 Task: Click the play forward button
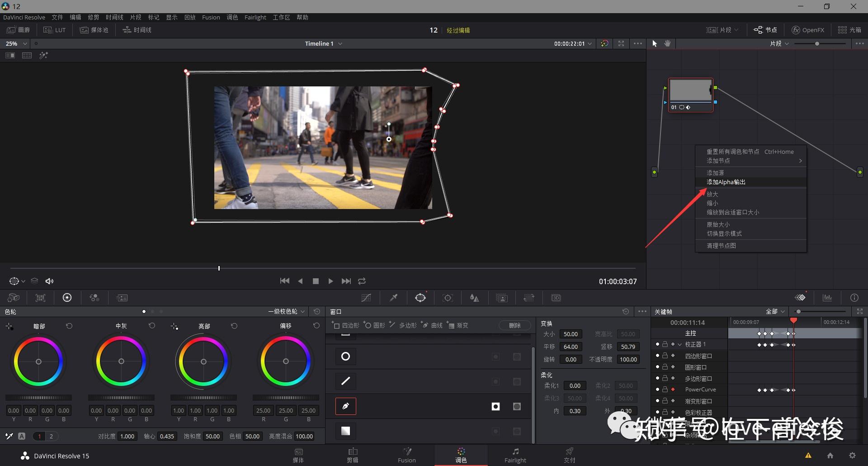tap(330, 281)
